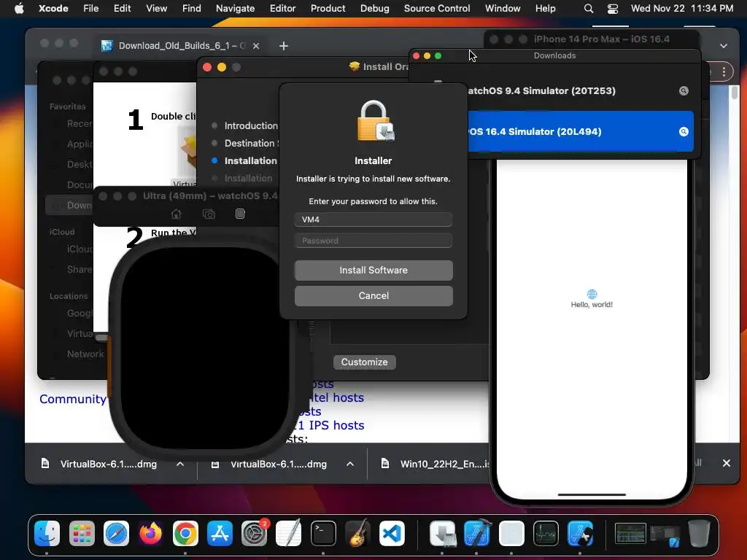Click the Screenshot camera icon on the watch simulator
Screen dimensions: 747x560
click(209, 214)
